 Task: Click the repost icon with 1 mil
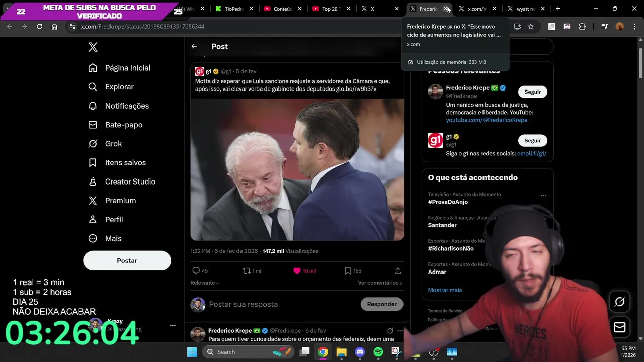tap(247, 270)
